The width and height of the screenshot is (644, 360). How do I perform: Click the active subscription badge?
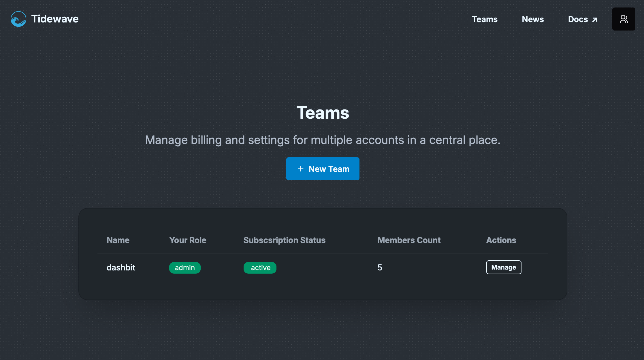(x=260, y=268)
